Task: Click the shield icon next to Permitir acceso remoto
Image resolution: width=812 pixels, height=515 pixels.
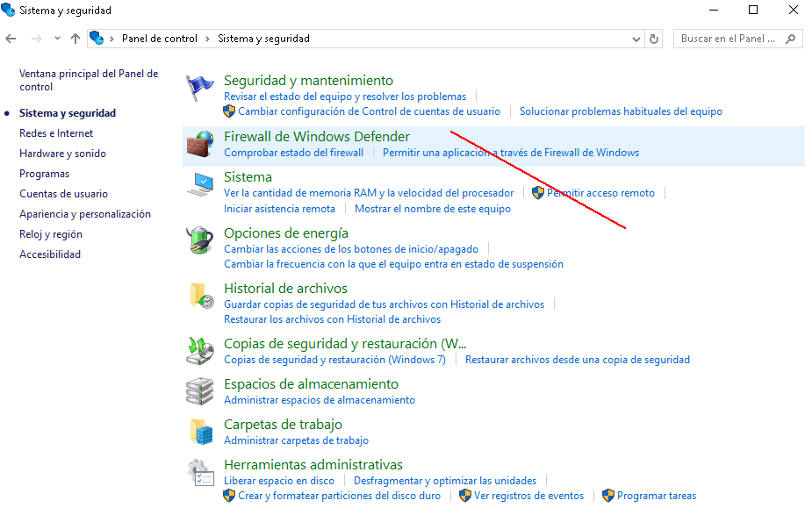Action: tap(537, 193)
